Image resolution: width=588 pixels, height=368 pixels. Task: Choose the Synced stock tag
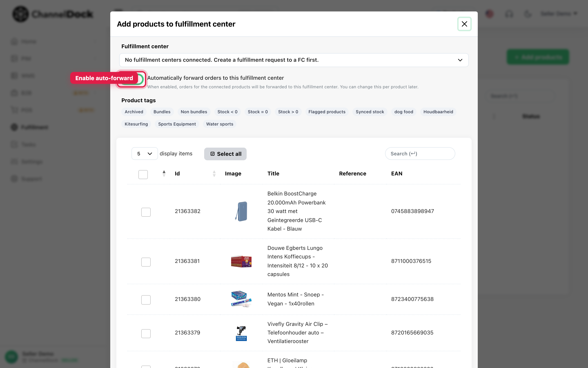pos(370,112)
